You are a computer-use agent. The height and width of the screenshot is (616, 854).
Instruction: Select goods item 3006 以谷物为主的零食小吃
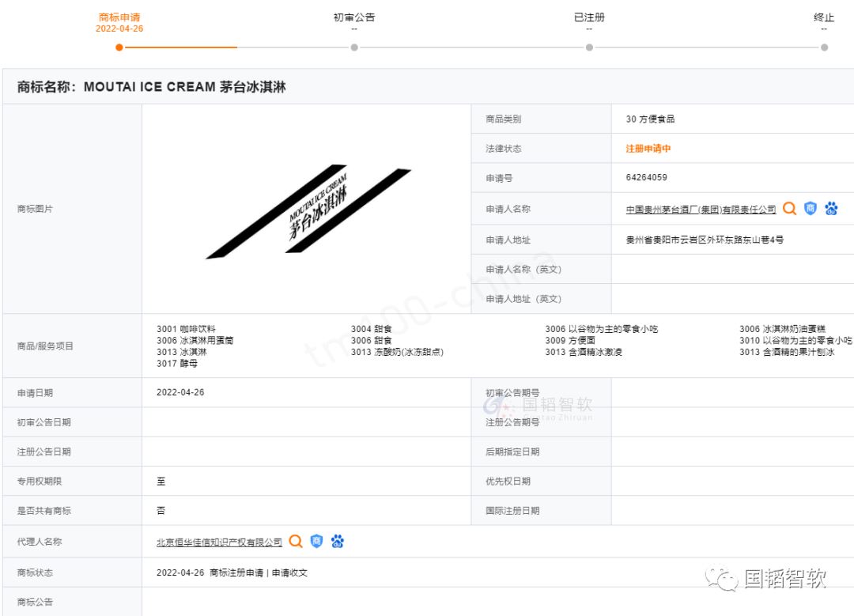pos(601,329)
